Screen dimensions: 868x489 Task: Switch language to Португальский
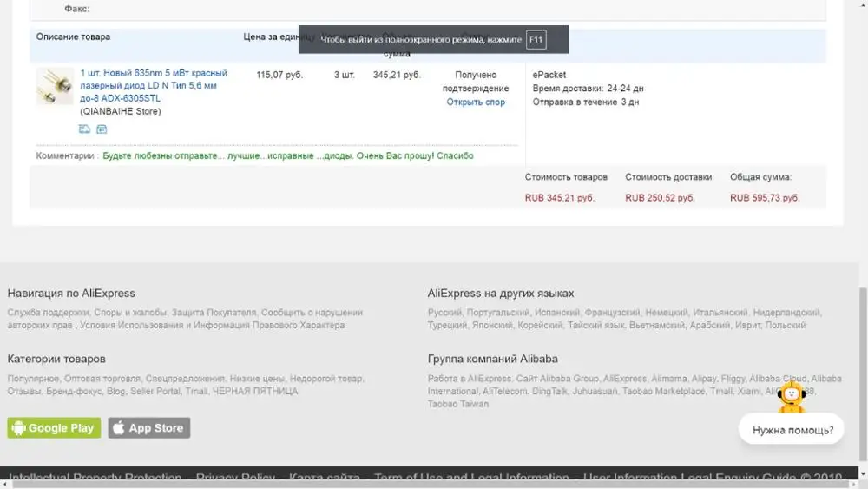[497, 313]
